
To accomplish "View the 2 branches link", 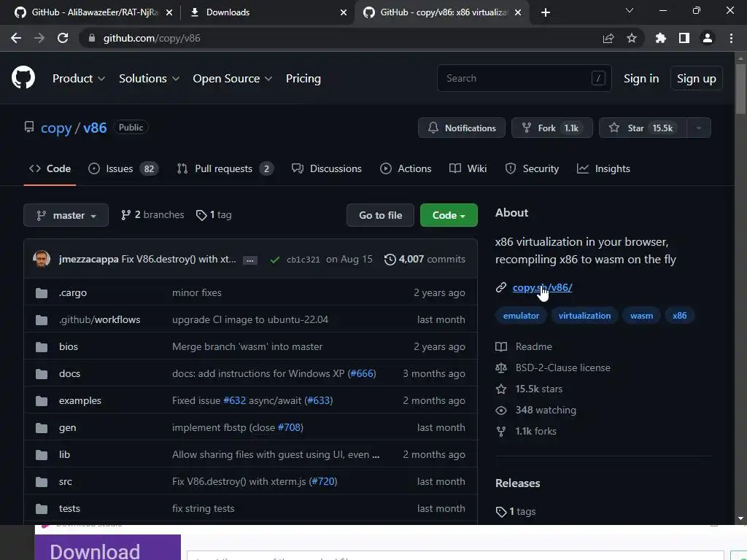I will pos(152,215).
